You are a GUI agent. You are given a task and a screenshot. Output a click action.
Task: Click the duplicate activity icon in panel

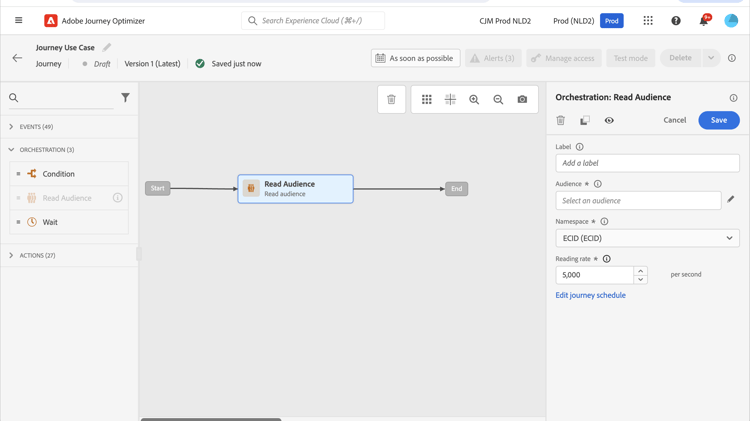coord(585,120)
